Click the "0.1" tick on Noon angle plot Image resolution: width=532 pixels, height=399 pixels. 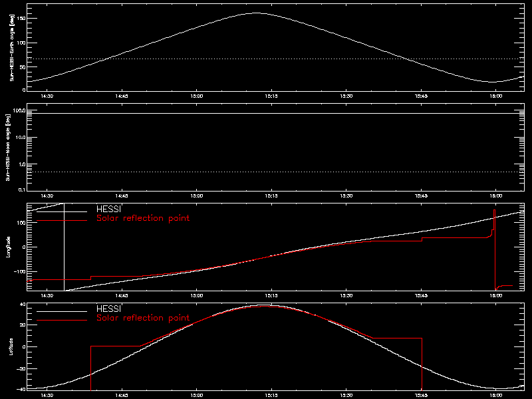tap(21, 190)
